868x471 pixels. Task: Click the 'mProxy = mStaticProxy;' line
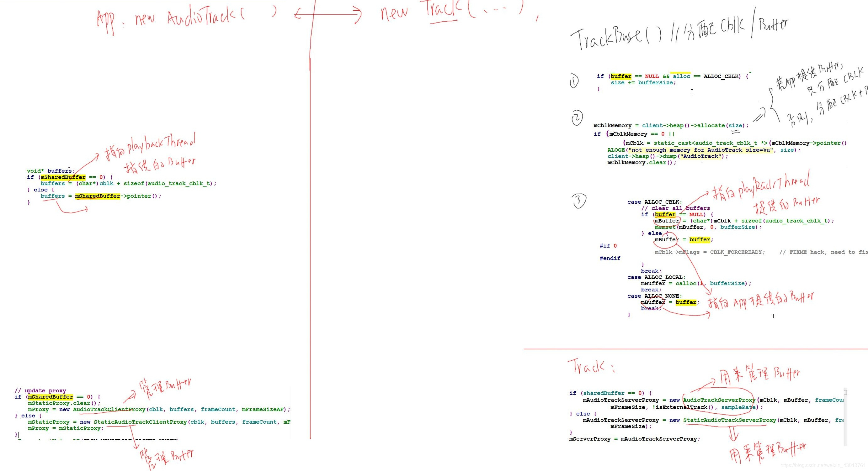click(x=66, y=428)
